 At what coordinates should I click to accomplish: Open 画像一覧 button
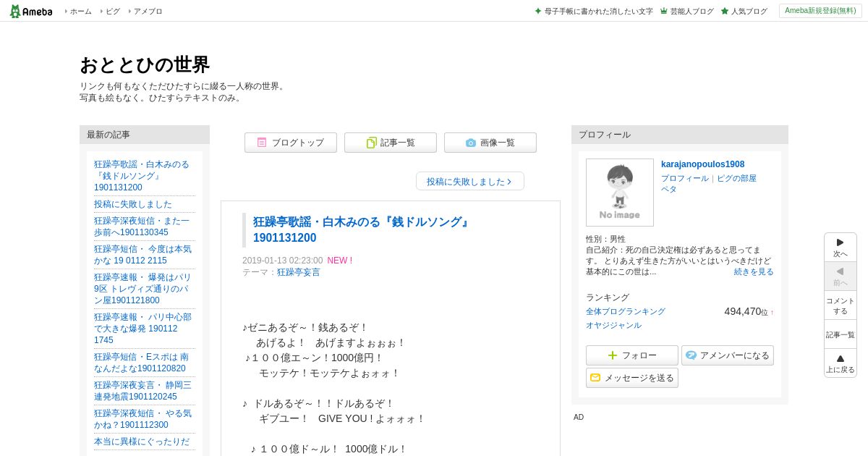click(x=490, y=143)
